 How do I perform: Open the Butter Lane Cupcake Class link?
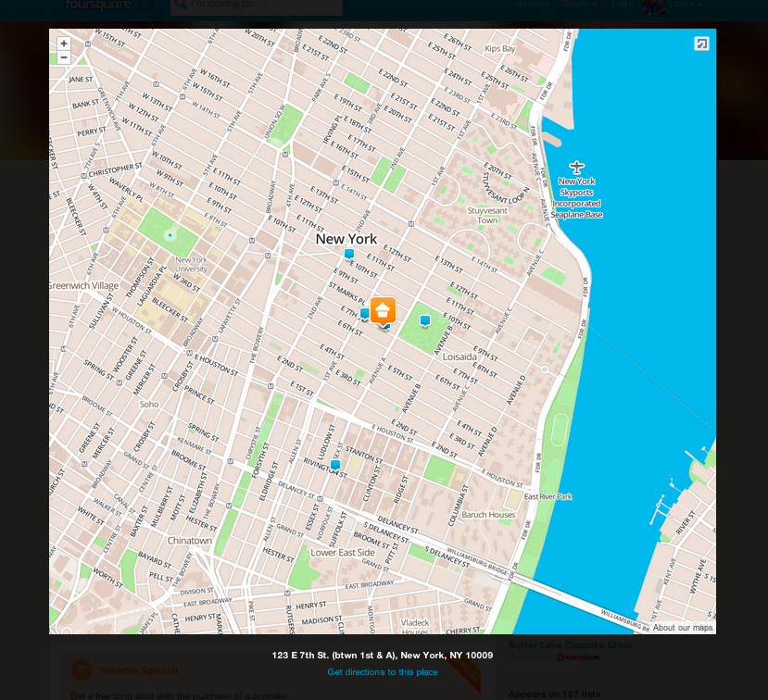[x=570, y=645]
